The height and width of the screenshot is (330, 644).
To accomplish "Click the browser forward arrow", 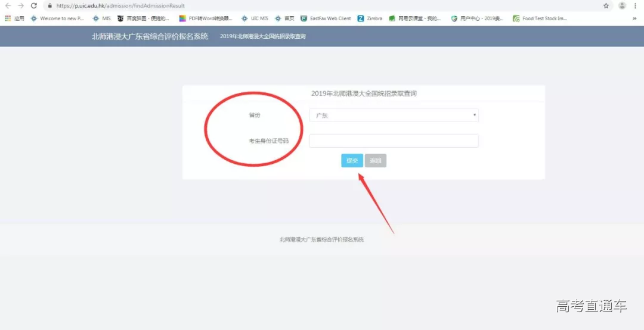I will (21, 6).
